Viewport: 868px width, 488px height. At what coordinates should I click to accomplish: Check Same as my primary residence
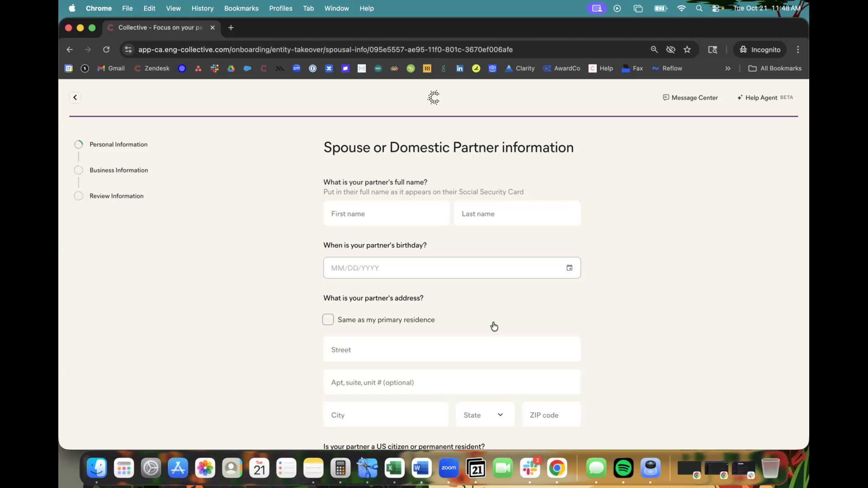[x=328, y=319]
